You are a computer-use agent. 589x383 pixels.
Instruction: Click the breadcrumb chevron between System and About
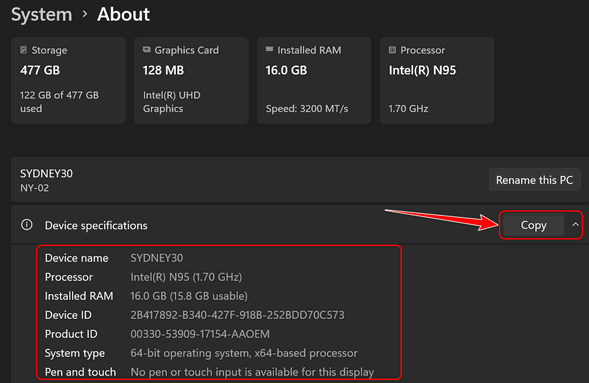(85, 14)
